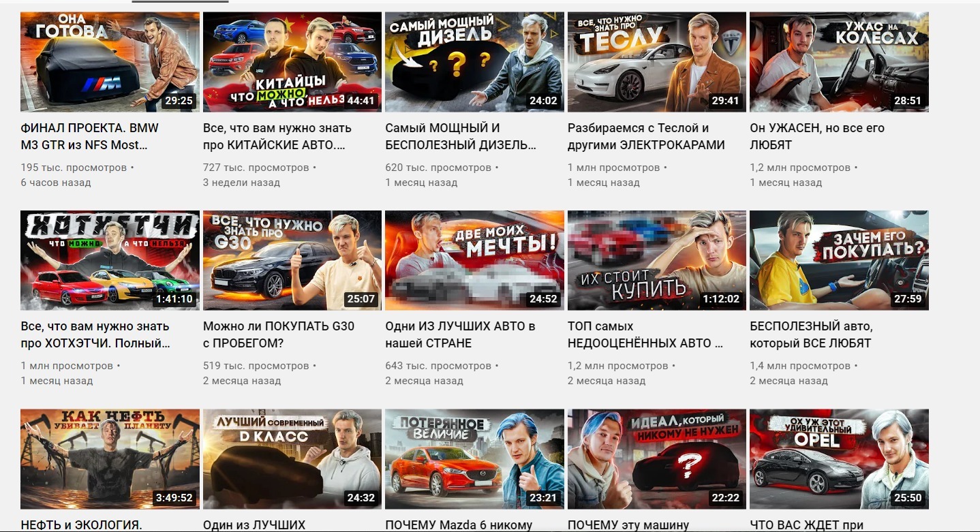The image size is (980, 532).
Task: Open the "ЛУЧШИЙ современный D КЛАСС" thumbnail
Action: tap(292, 459)
